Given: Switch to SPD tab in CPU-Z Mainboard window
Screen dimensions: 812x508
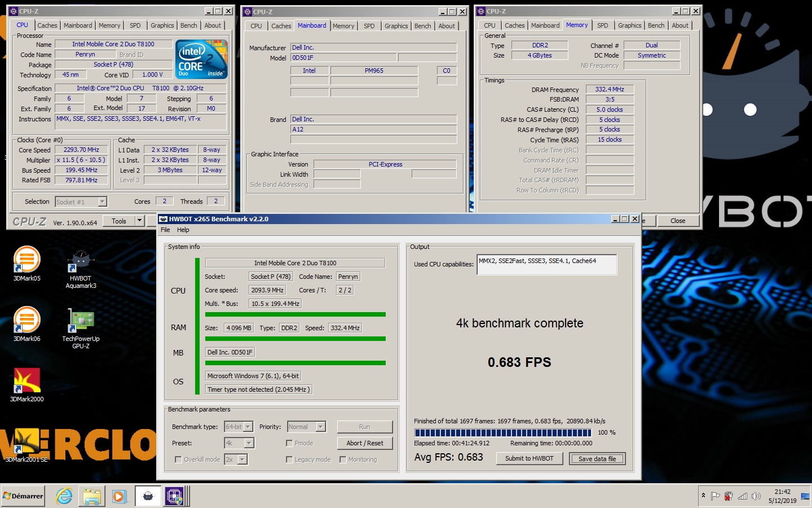Looking at the screenshot, I should pos(369,26).
